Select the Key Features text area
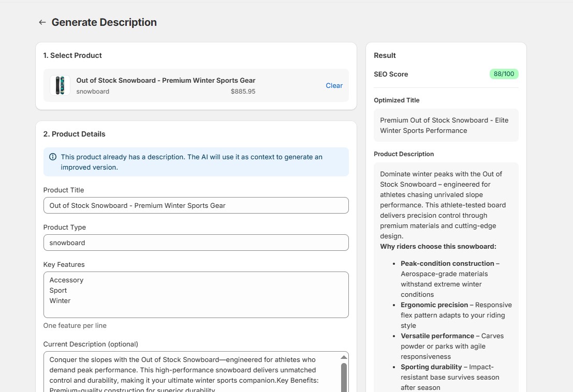This screenshot has height=392, width=573. 196,294
